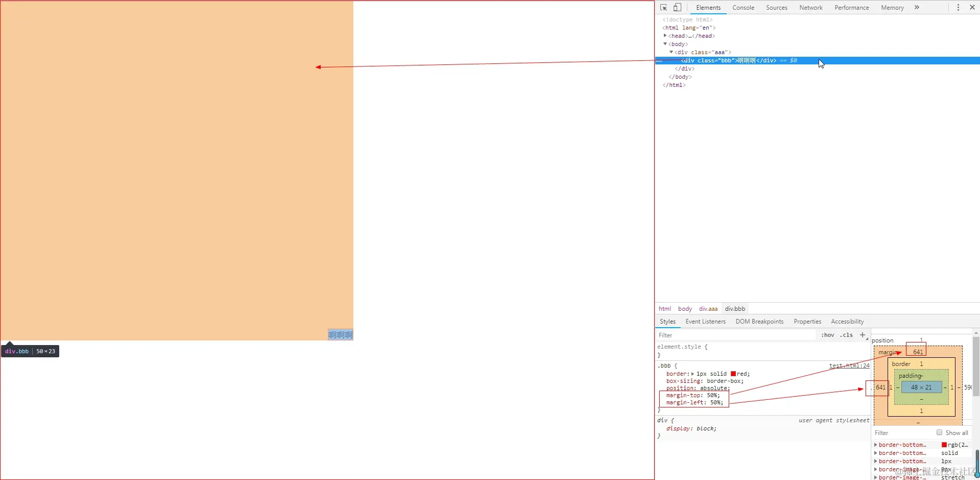Switch to the Accessibility tab
The height and width of the screenshot is (480, 980).
coord(847,321)
